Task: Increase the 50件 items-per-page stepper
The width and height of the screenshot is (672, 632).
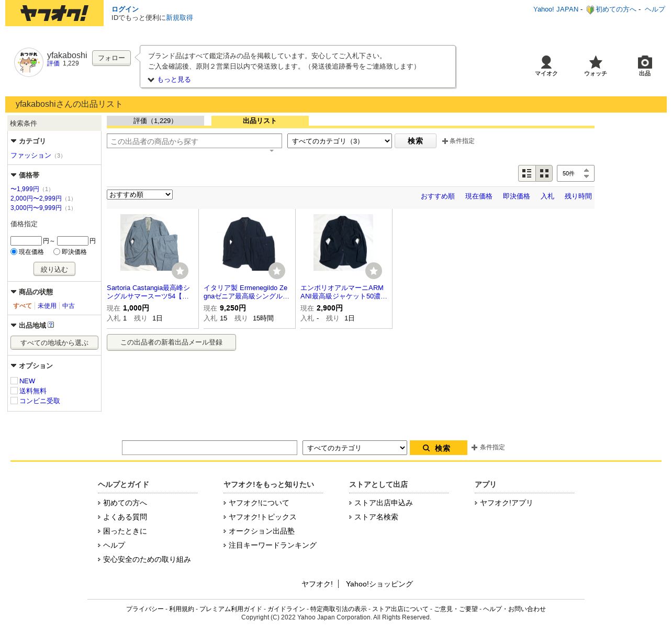Action: [x=586, y=170]
